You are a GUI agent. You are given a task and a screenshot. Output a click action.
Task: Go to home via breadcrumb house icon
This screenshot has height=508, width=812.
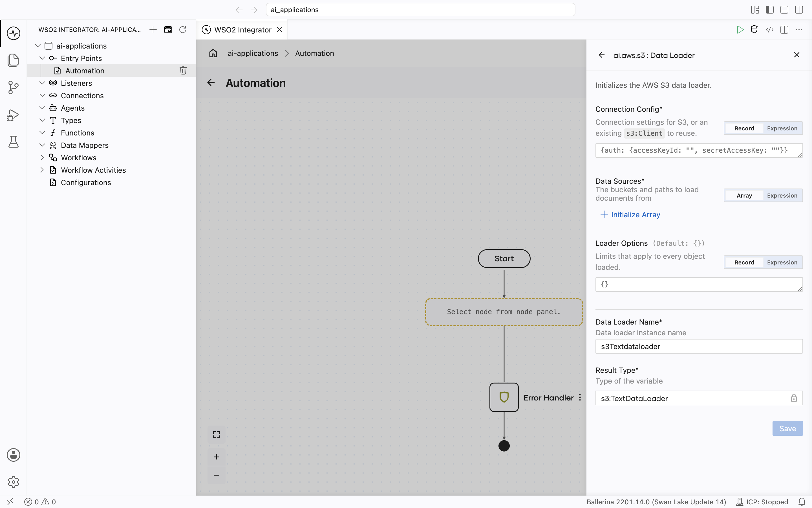[213, 53]
